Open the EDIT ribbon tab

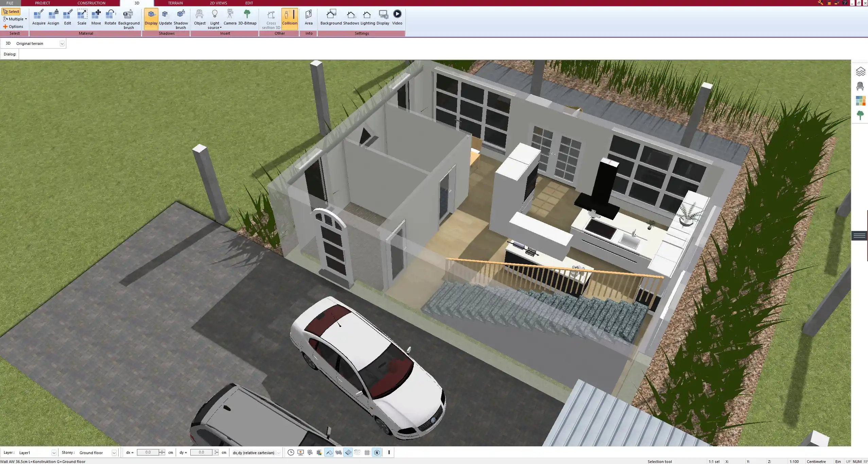pyautogui.click(x=249, y=3)
